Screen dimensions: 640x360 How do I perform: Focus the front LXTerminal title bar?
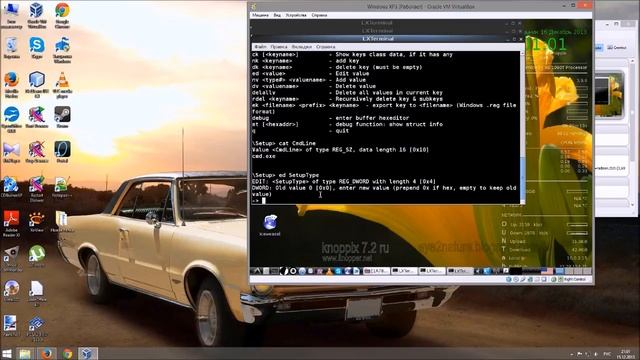point(378,39)
